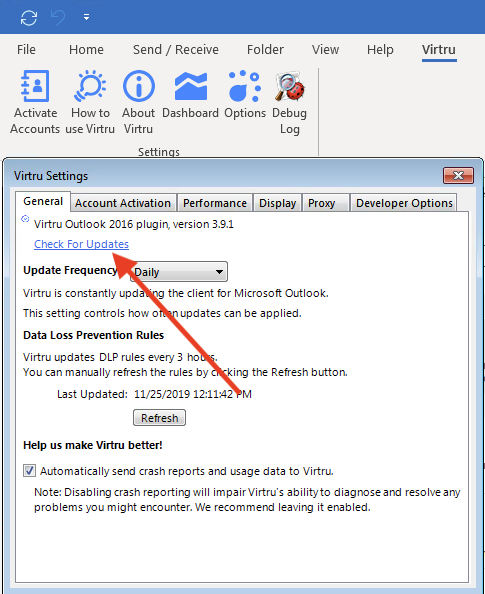Select the General settings tab

43,201
